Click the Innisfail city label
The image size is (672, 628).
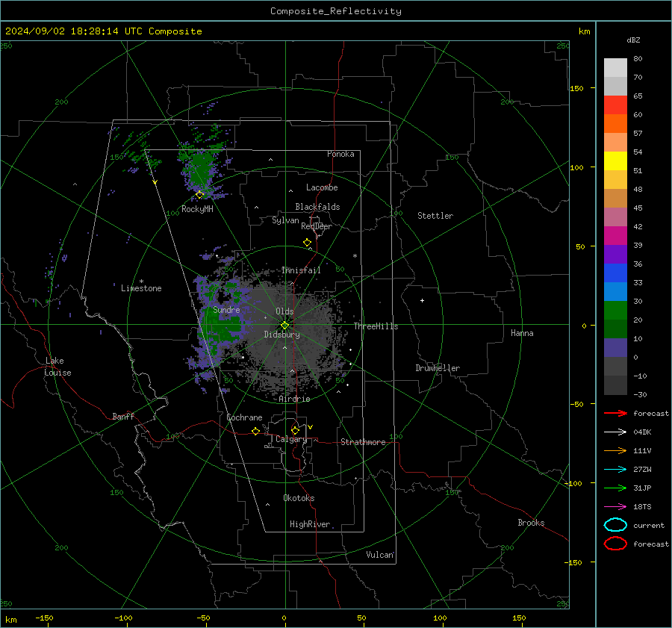[x=301, y=270]
